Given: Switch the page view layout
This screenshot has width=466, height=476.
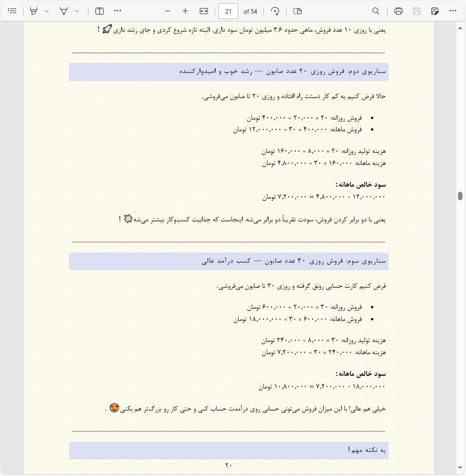Looking at the screenshot, I should [297, 11].
